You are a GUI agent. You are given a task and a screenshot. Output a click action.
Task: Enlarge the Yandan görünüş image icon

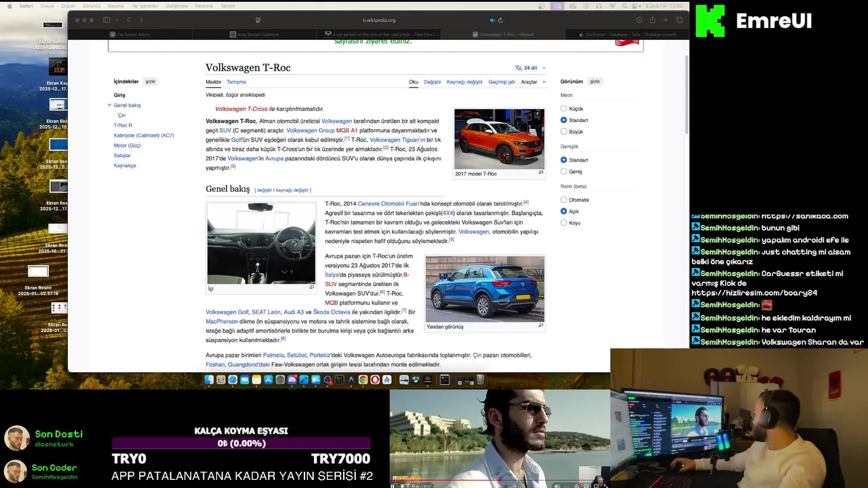pos(540,326)
